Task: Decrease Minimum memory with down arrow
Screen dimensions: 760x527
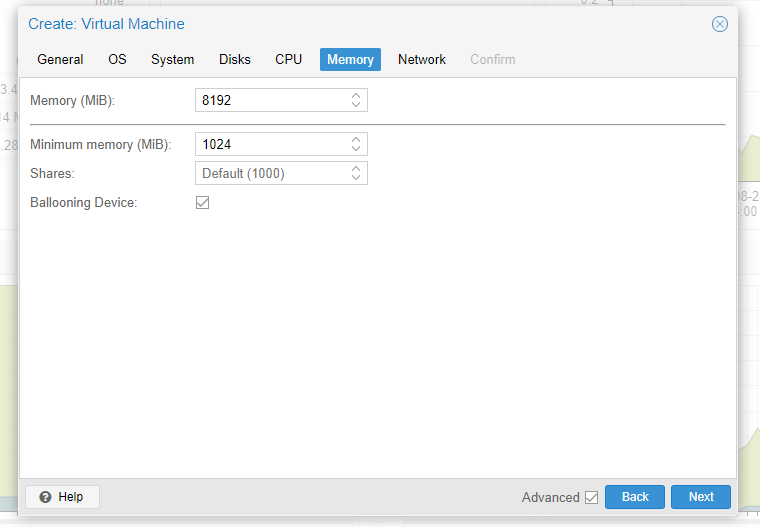Action: (x=356, y=149)
